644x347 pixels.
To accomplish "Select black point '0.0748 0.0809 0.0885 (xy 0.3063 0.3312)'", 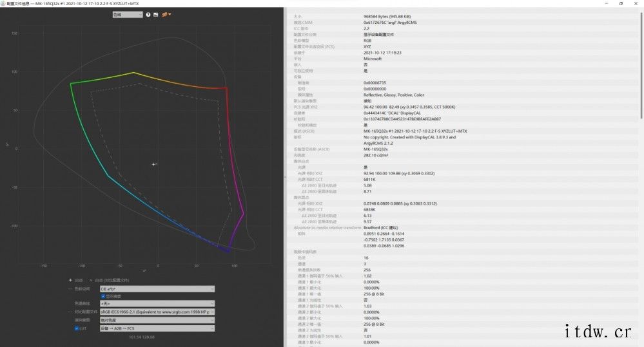I will click(x=400, y=203).
